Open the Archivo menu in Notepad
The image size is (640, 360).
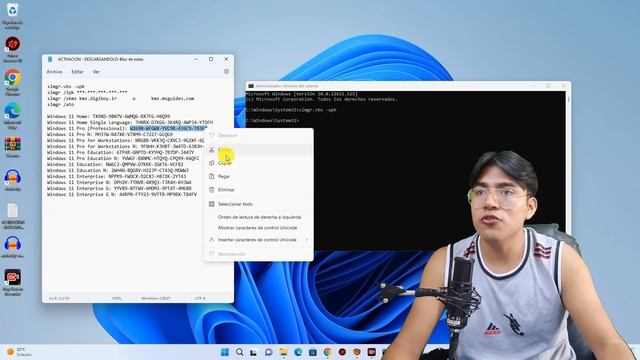point(54,72)
